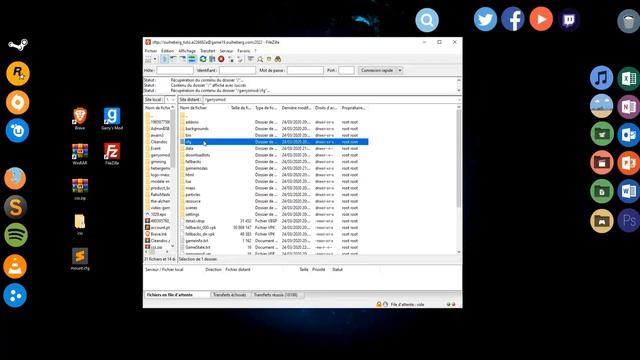Open VLC media player icon
Viewport: 640px width, 360px height.
pyautogui.click(x=15, y=267)
